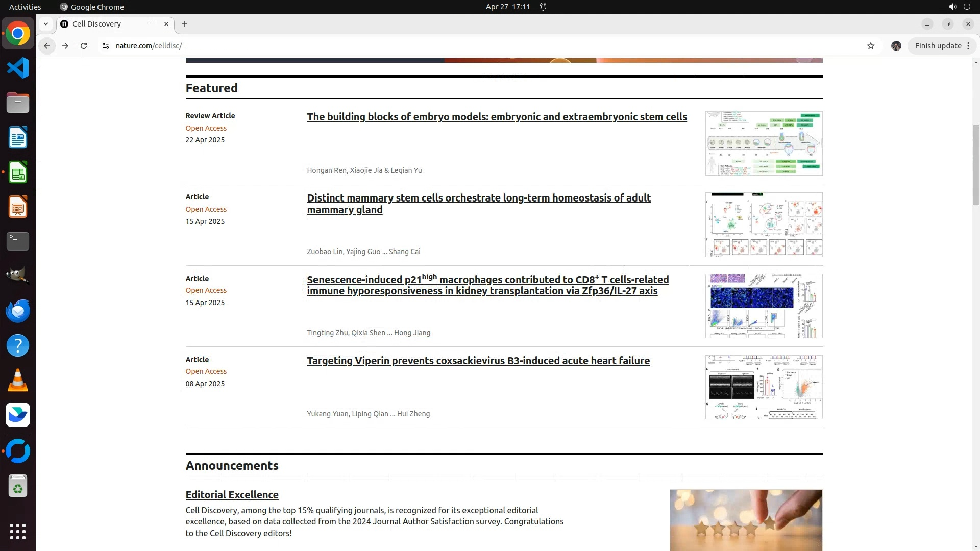980x551 pixels.
Task: Go back using the back arrow
Action: pos(47,46)
